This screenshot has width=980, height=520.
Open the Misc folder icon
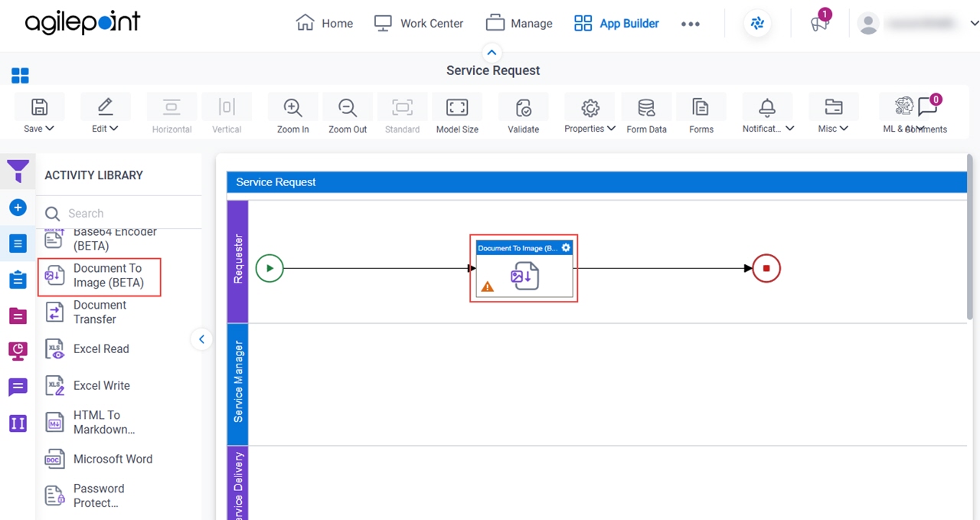tap(833, 107)
